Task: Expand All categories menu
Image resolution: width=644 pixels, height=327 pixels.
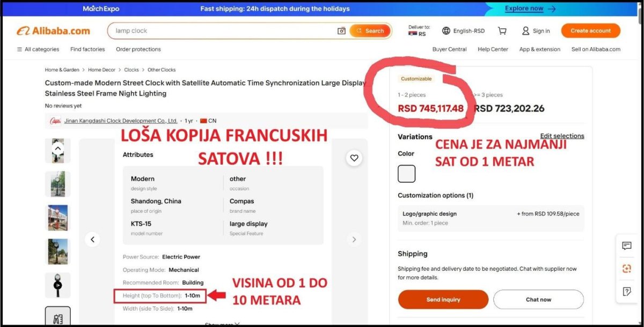Action: [x=38, y=49]
